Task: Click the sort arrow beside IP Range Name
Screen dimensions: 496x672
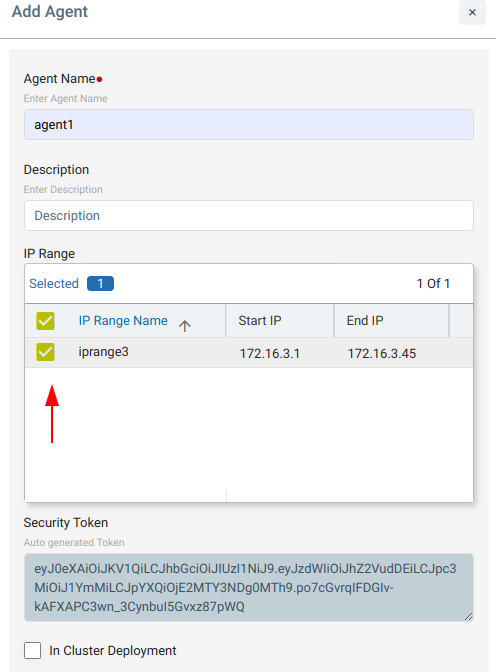Action: [185, 326]
